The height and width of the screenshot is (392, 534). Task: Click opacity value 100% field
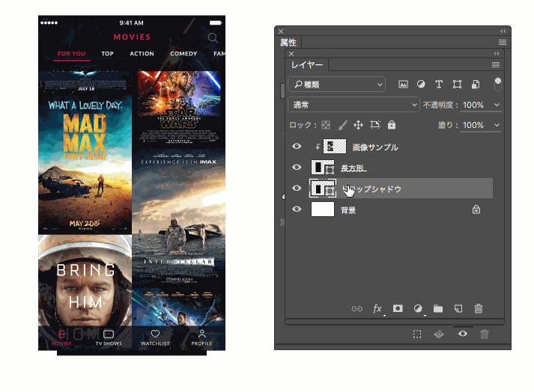tap(473, 105)
